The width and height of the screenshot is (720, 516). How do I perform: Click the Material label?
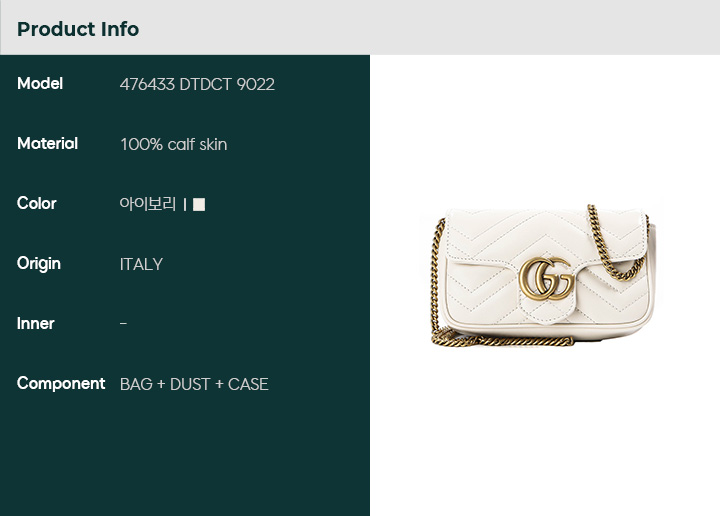47,144
